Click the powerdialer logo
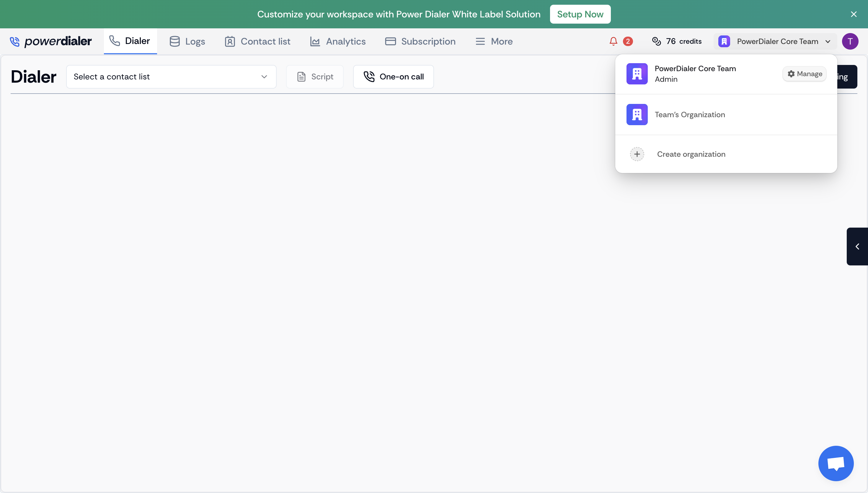The height and width of the screenshot is (493, 868). pyautogui.click(x=51, y=41)
